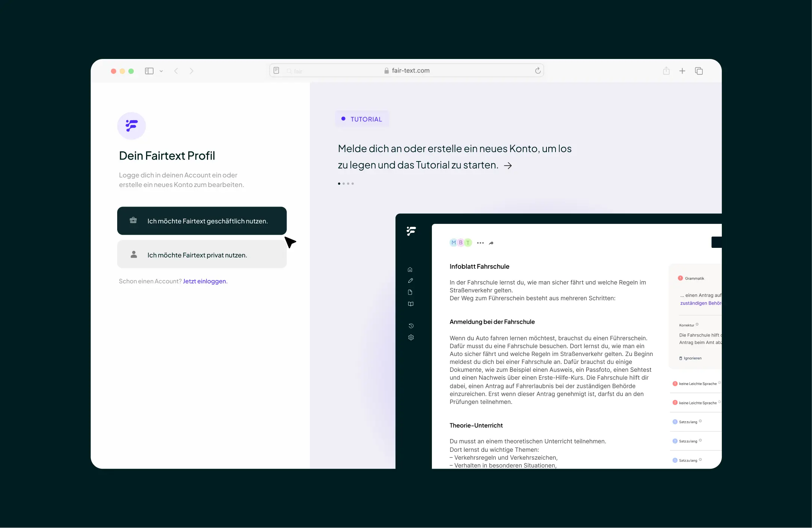Click Safari's reload page icon

coord(537,71)
